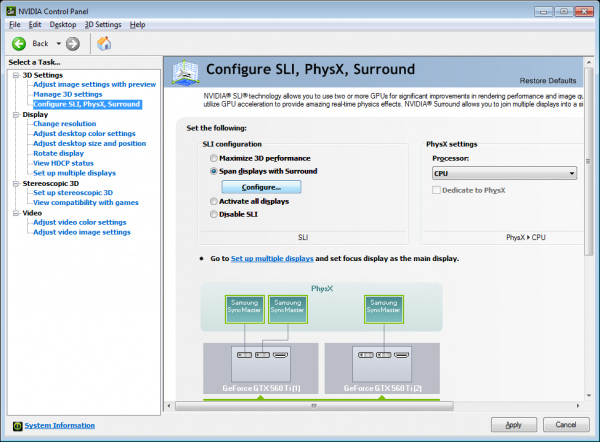This screenshot has height=442, width=600.
Task: Collapse the Video tree node
Action: [16, 213]
